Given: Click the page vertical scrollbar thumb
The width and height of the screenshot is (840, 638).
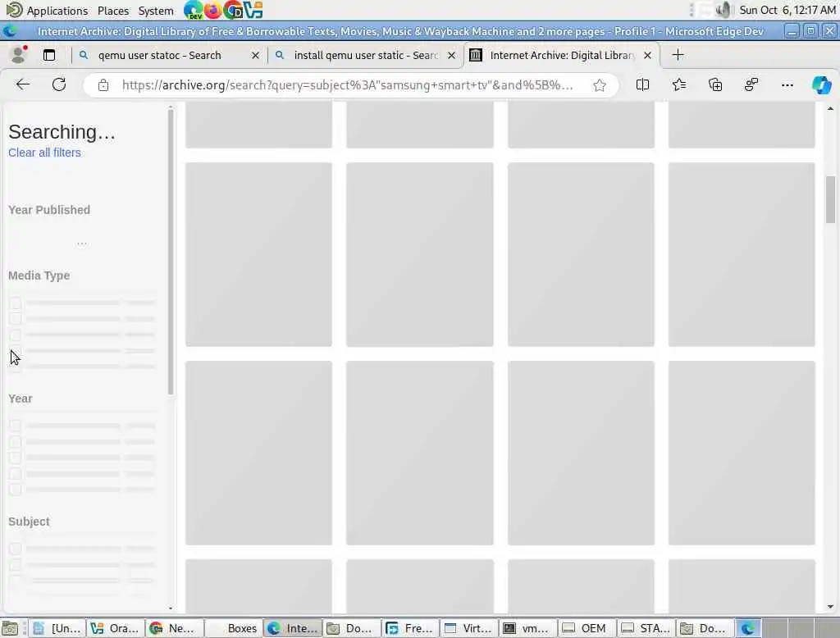Looking at the screenshot, I should point(830,198).
